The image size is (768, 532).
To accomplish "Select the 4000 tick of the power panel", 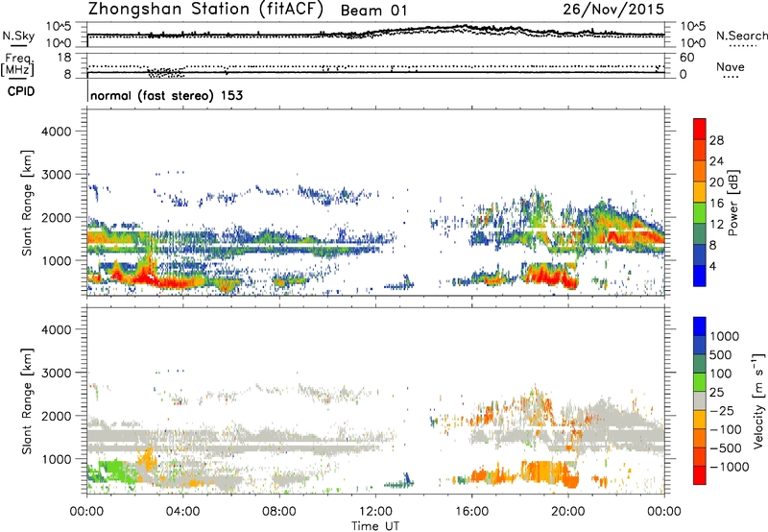I will coord(56,132).
